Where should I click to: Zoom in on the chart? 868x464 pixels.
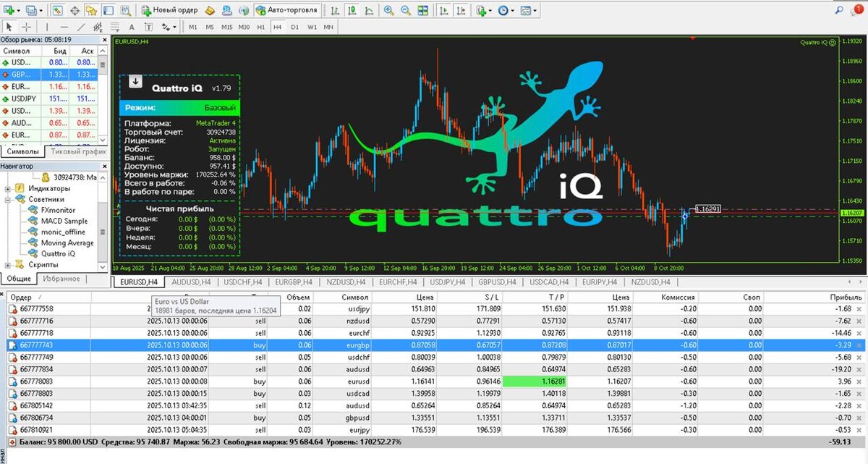pyautogui.click(x=388, y=10)
